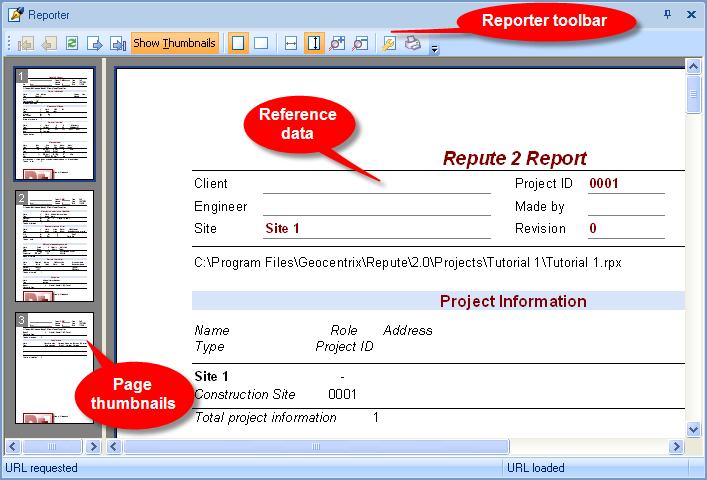Click thumbnail pane right scroll arrow
The width and height of the screenshot is (707, 480).
pos(93,446)
